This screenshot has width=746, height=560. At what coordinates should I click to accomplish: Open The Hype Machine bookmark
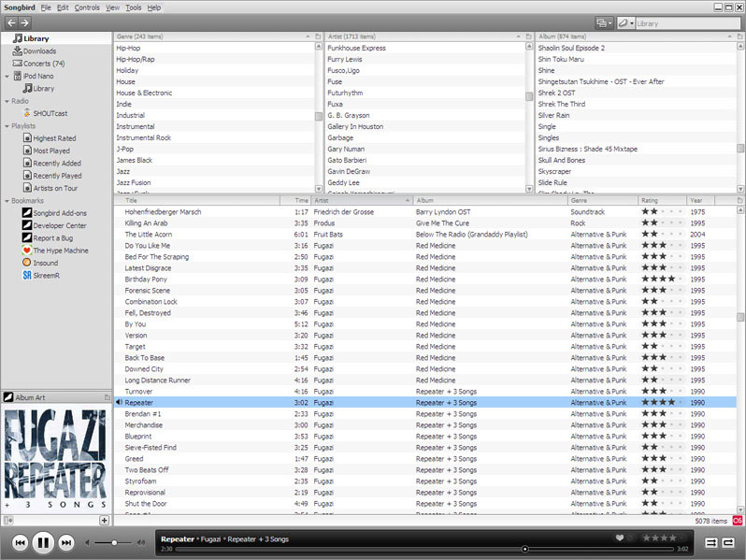click(61, 251)
